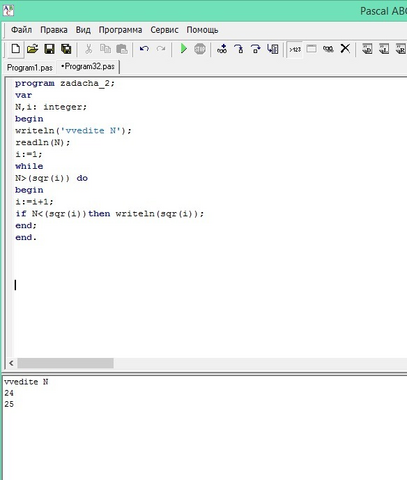Open the Файл menu
This screenshot has height=480, width=407.
click(x=21, y=30)
